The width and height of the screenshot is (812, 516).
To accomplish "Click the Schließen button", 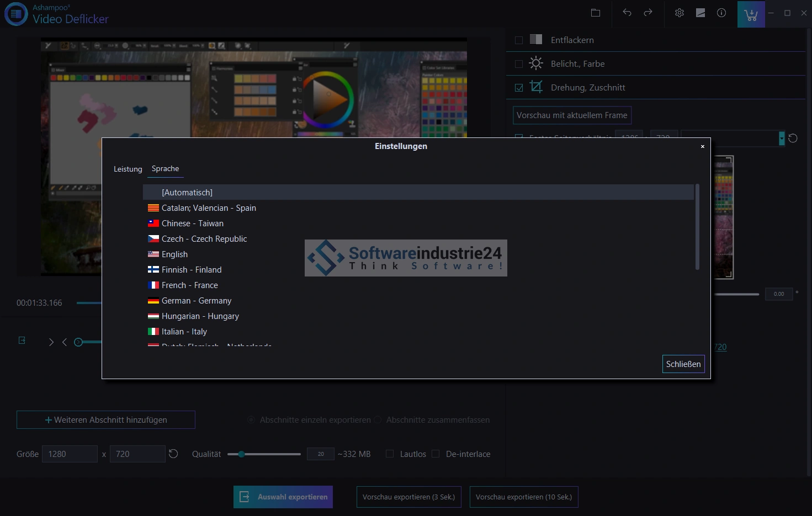I will click(683, 364).
